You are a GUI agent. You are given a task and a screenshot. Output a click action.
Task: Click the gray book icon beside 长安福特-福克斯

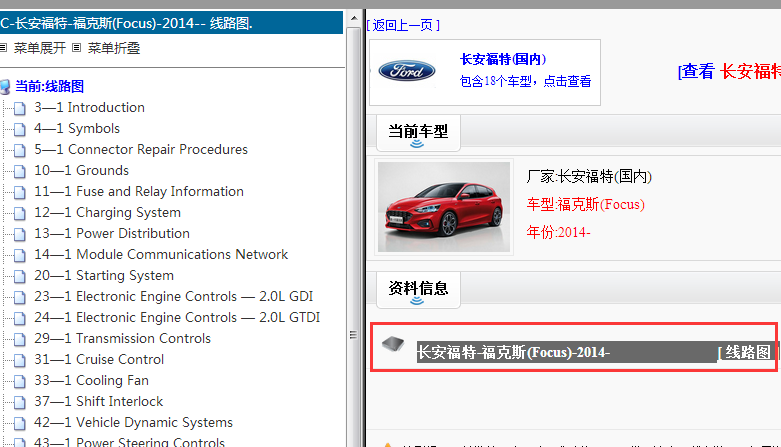tap(393, 343)
